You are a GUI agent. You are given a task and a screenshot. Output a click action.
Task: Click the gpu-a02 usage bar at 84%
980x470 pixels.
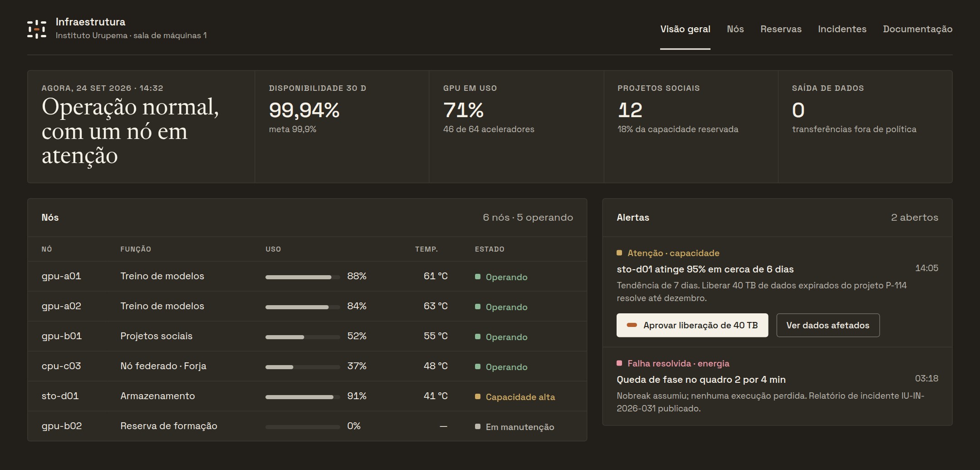[x=303, y=307]
